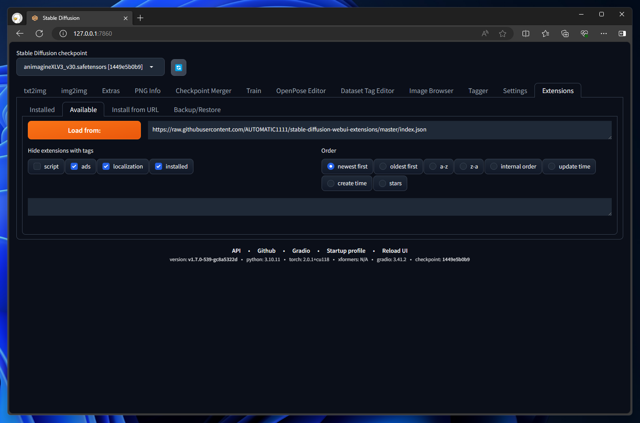View site information icon
Image resolution: width=640 pixels, height=423 pixels.
(63, 33)
